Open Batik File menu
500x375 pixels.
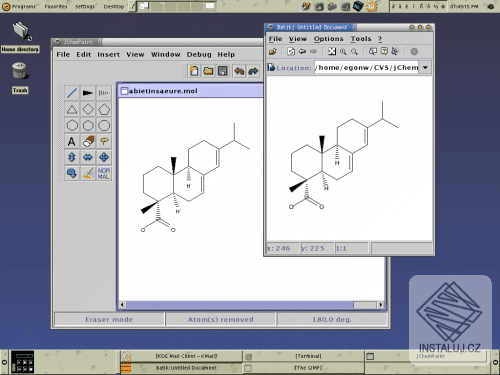click(275, 39)
